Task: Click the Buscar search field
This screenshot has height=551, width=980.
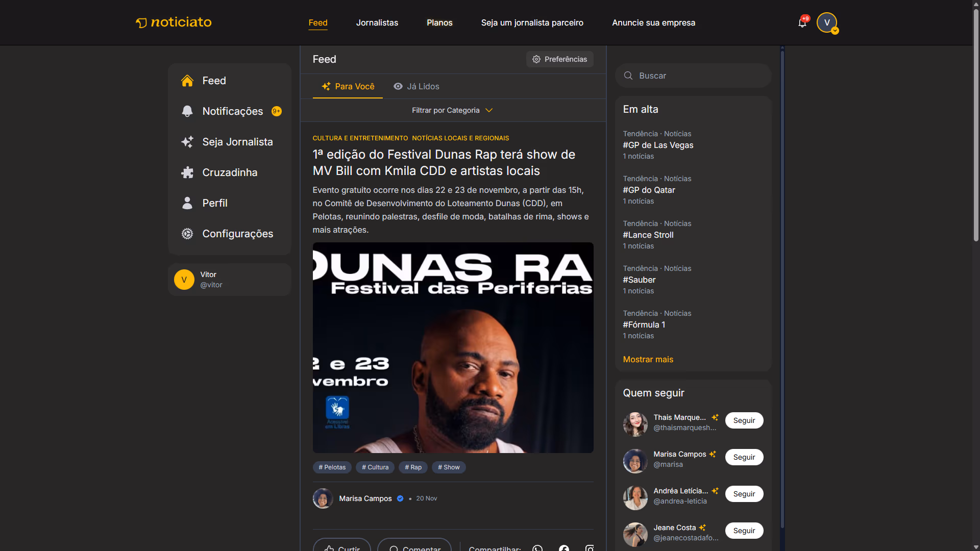Action: click(694, 76)
